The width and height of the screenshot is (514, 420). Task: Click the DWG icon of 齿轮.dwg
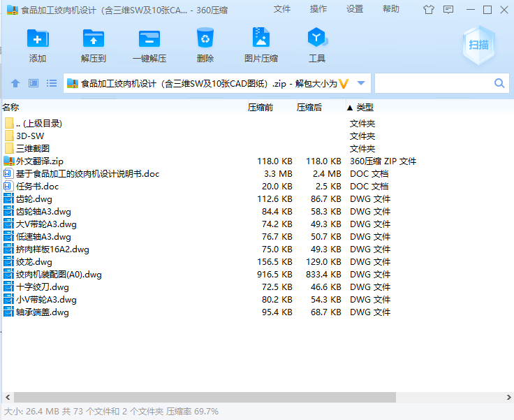point(8,199)
